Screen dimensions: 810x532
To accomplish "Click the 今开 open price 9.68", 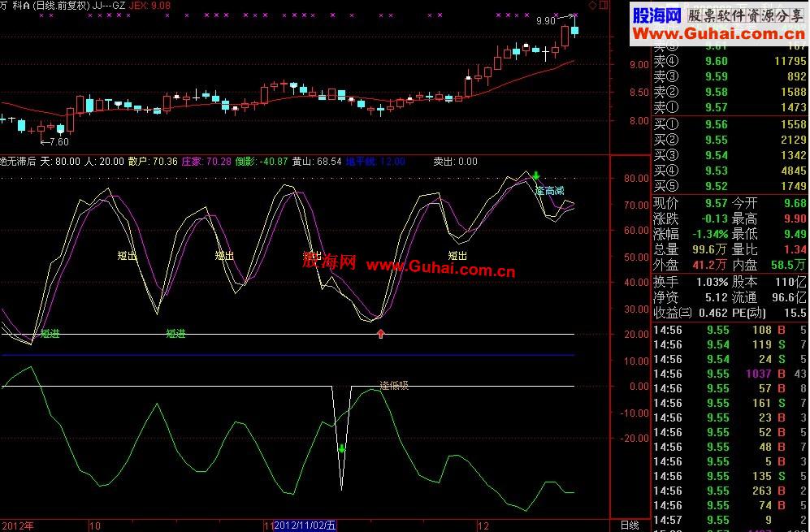I will (795, 203).
